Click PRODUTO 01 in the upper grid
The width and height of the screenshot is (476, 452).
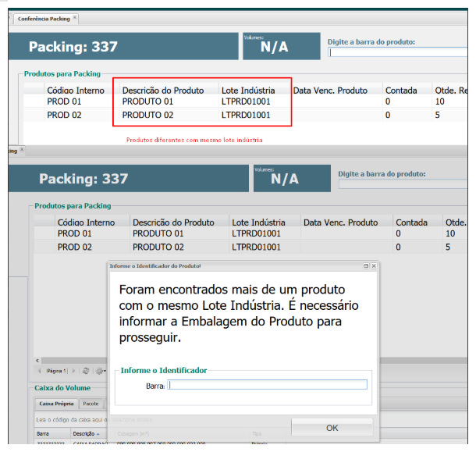tap(147, 101)
